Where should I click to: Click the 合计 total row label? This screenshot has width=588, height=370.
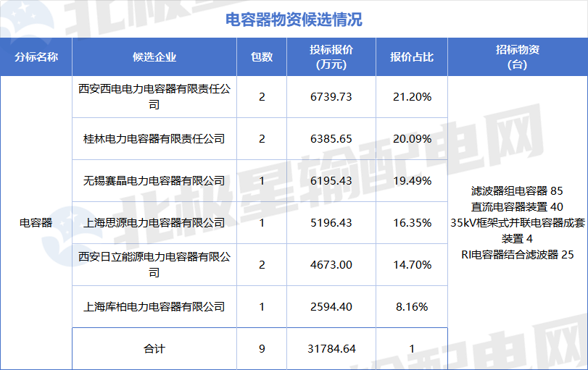point(154,349)
